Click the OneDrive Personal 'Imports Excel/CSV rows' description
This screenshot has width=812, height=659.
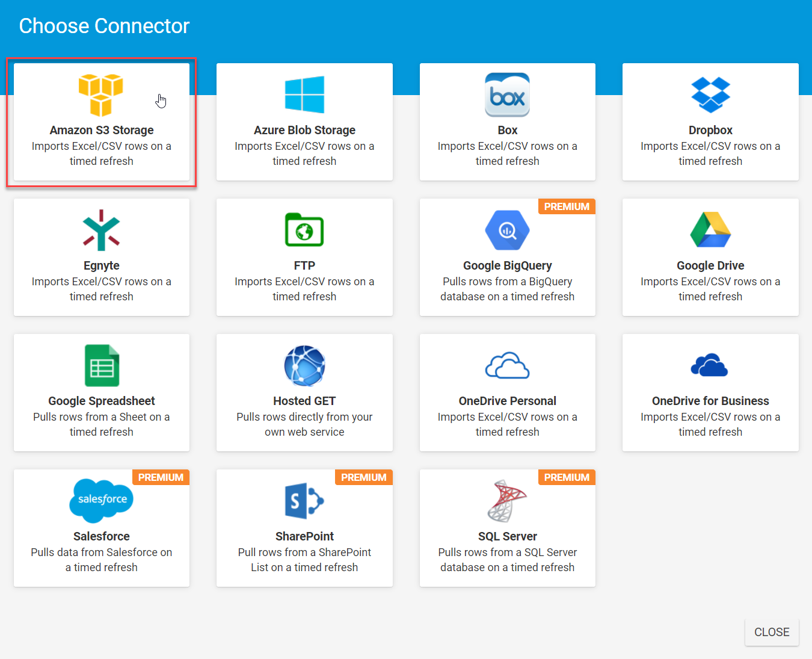(x=508, y=424)
